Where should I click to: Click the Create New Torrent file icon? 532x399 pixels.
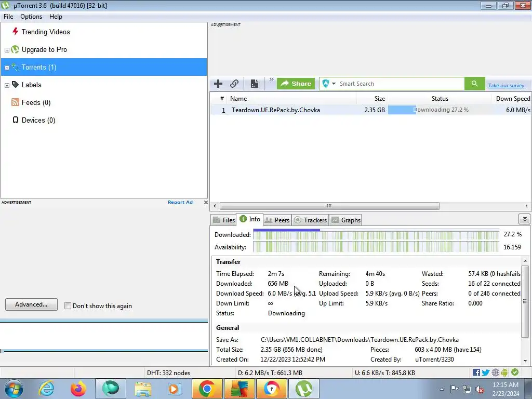pyautogui.click(x=255, y=84)
